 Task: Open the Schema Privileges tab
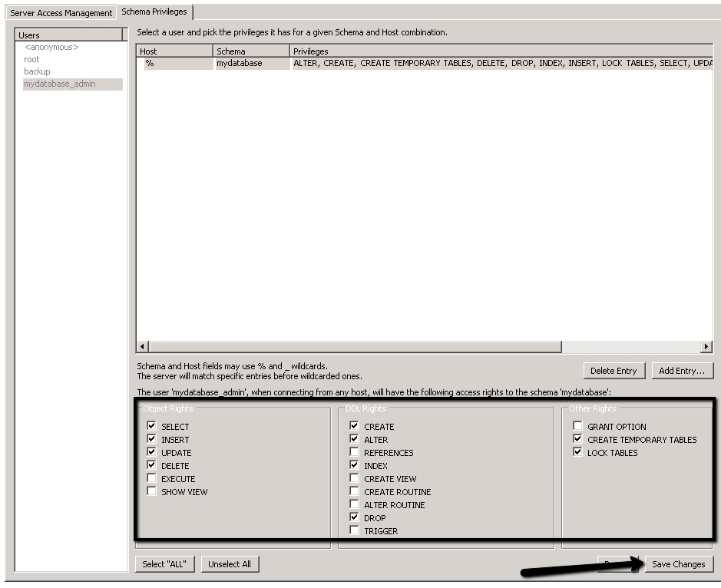(154, 12)
